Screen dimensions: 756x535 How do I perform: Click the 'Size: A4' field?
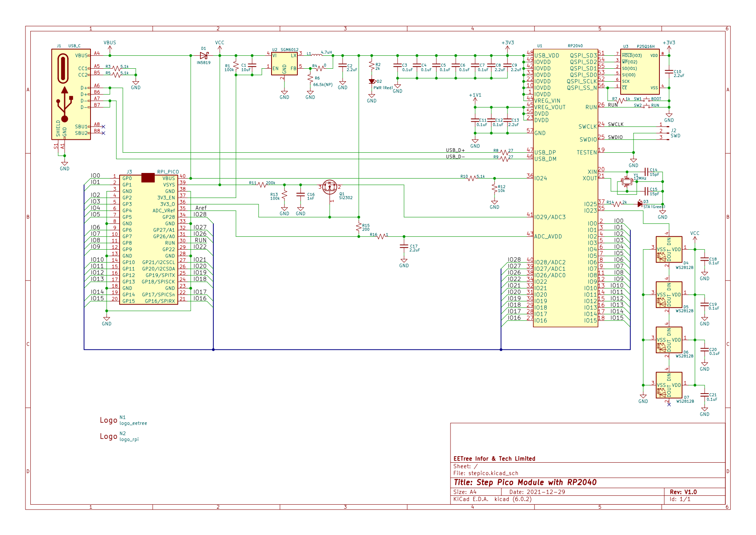click(465, 492)
